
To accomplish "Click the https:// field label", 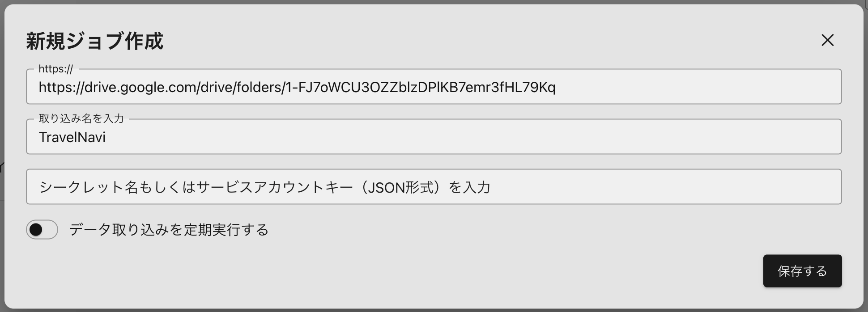I will (x=55, y=69).
